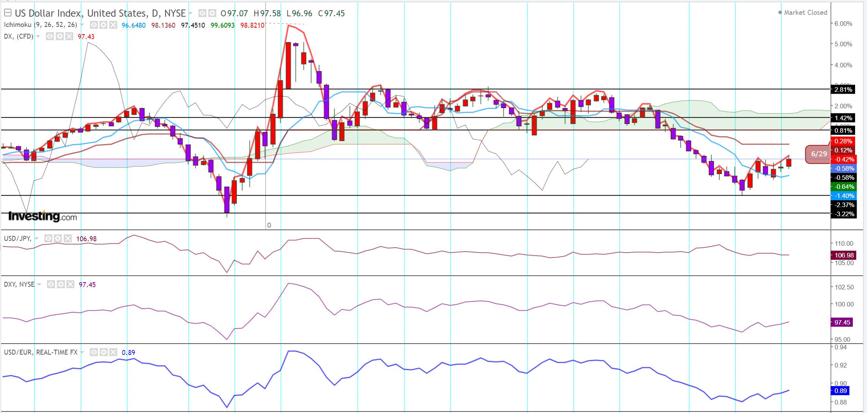This screenshot has height=413, width=868.
Task: Collapse the legend using minus box
Action: tap(8, 13)
